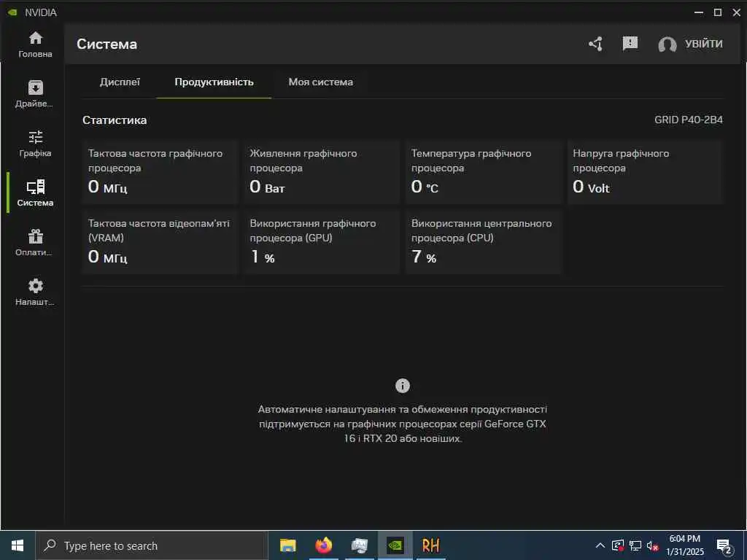Switch to the Дисплеї tab
747x560 pixels.
point(120,82)
